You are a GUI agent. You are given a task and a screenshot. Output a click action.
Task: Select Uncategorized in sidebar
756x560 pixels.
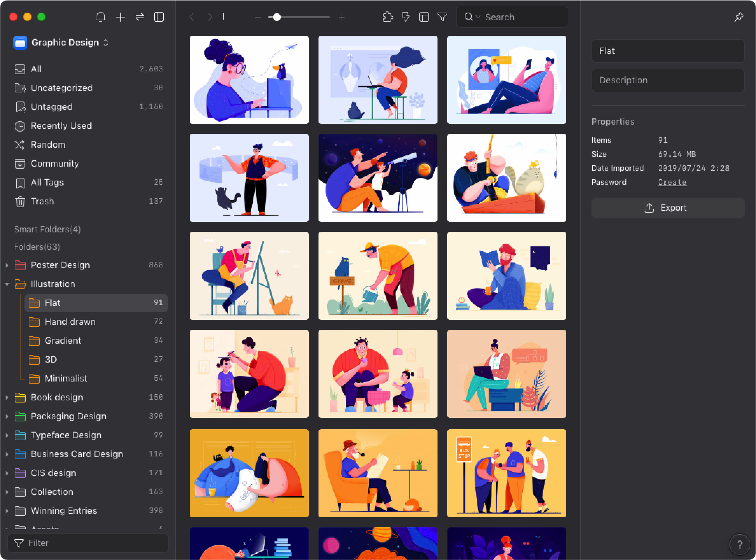click(88, 88)
